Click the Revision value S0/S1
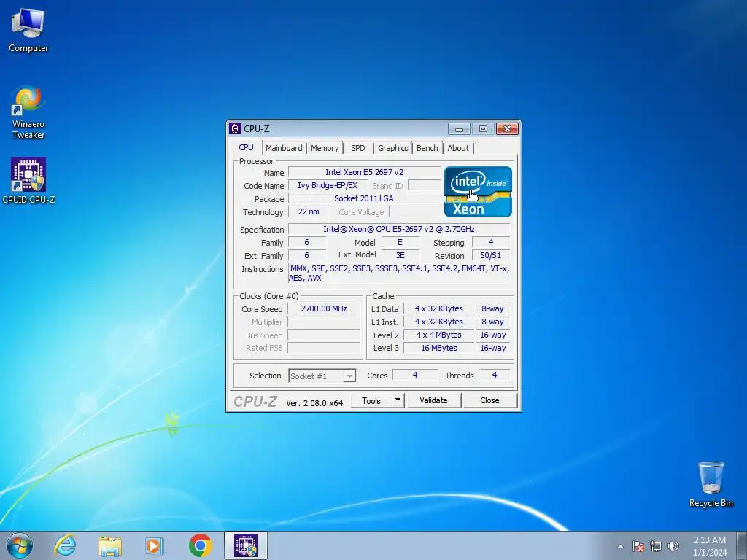Image resolution: width=747 pixels, height=560 pixels. point(491,256)
